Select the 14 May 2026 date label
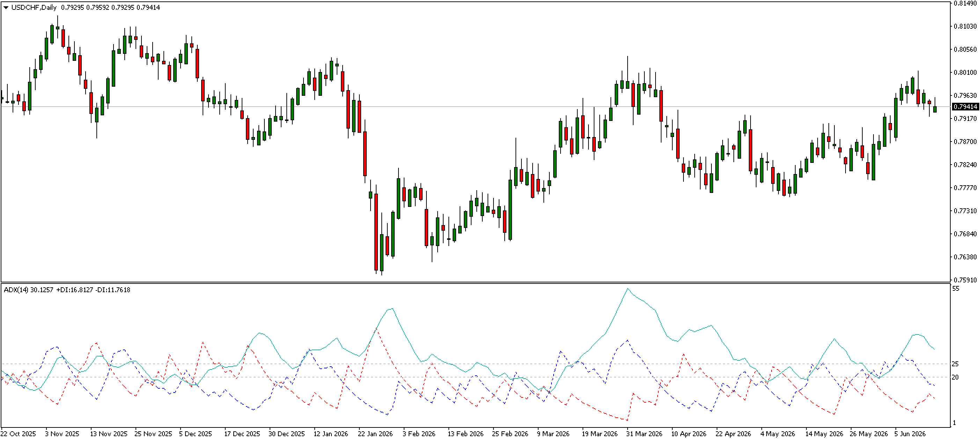This screenshot has height=439, width=980. click(824, 434)
